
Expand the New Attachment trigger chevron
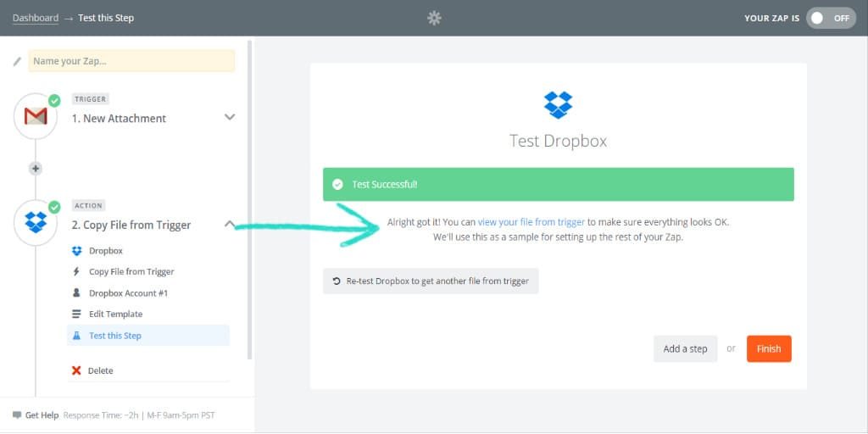(x=229, y=118)
